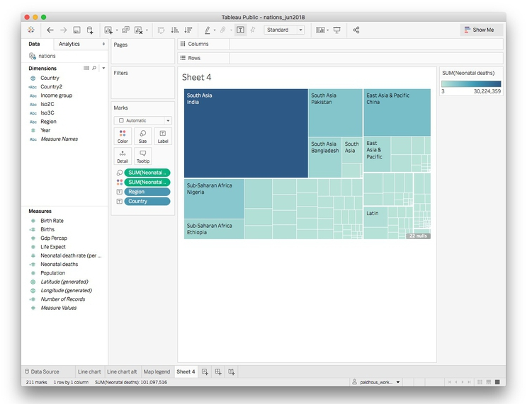Select the Gdp Percap measure

(54, 238)
